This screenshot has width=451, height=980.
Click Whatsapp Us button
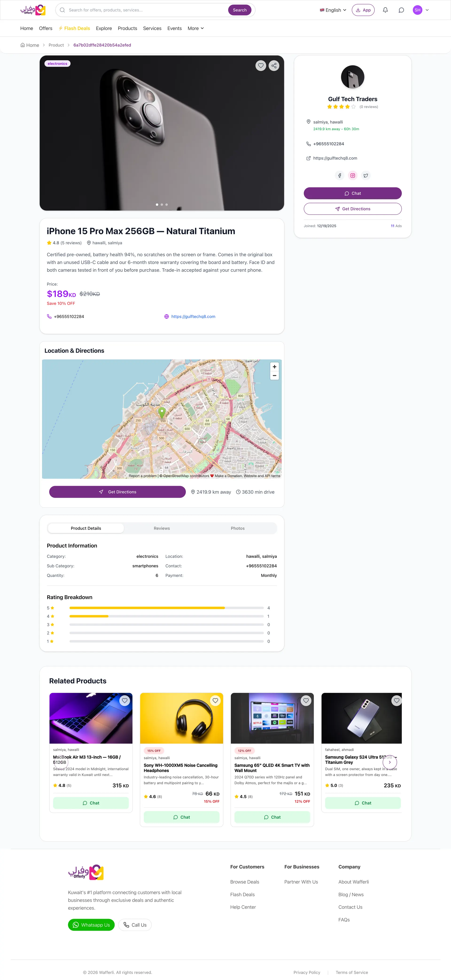tap(91, 925)
